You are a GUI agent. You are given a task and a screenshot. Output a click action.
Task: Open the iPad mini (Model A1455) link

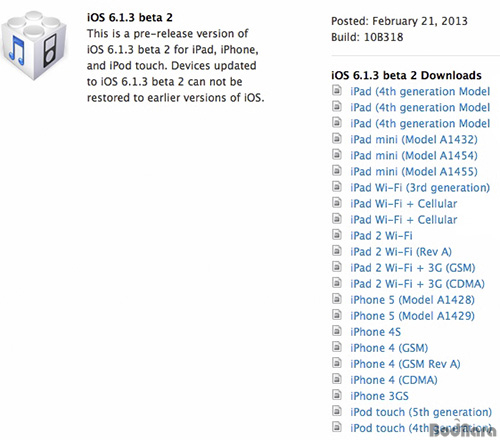click(414, 171)
